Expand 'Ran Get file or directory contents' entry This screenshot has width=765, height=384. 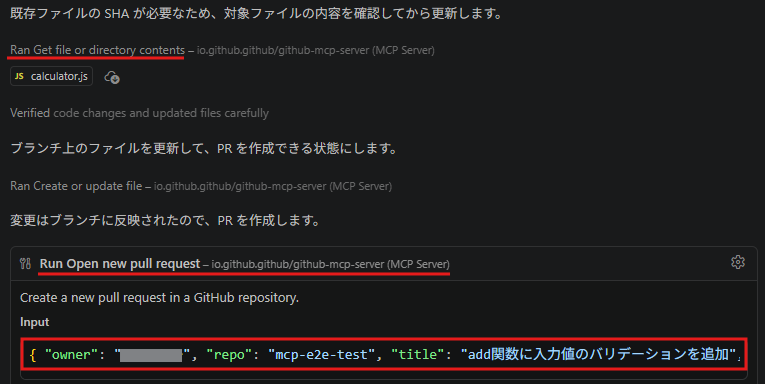click(98, 50)
